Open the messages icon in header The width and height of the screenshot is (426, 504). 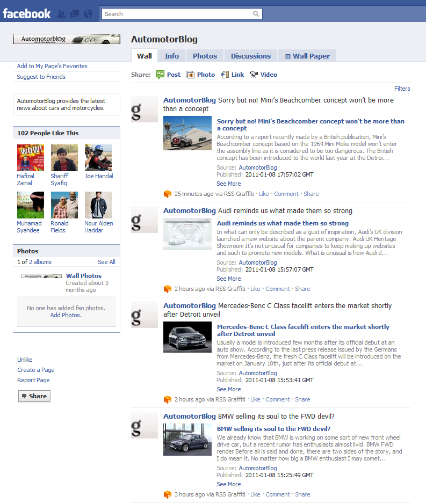pos(75,14)
